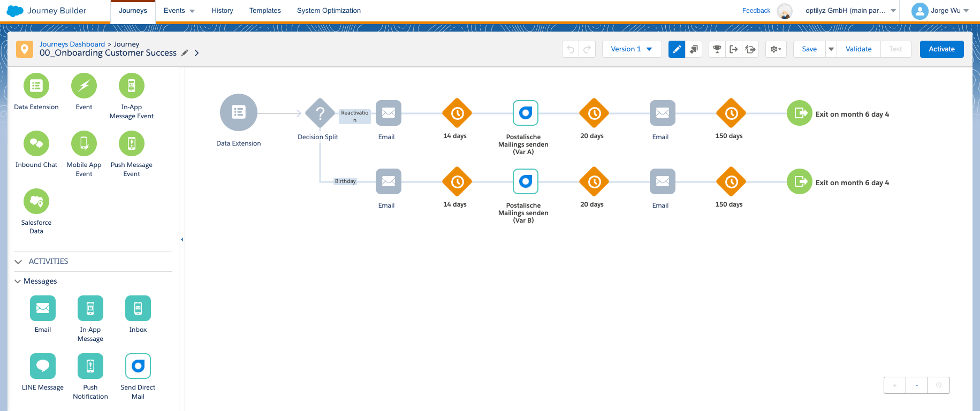Open the Jorge Wu user menu
The image size is (980, 411).
(940, 11)
